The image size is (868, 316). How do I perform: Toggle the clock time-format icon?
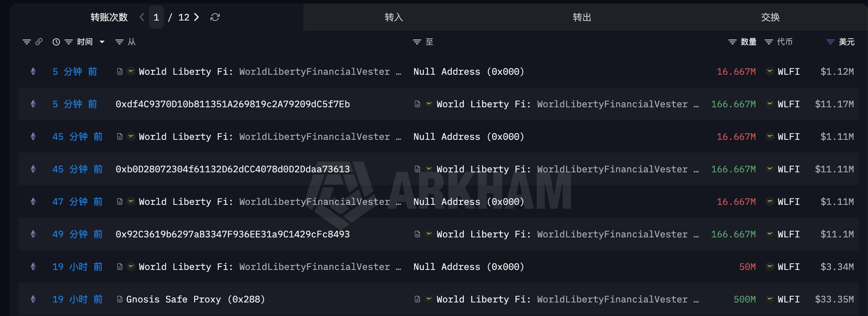pyautogui.click(x=56, y=42)
